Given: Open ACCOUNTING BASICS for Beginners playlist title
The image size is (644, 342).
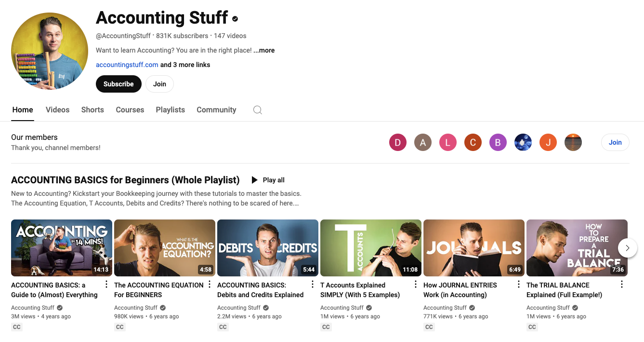Looking at the screenshot, I should [125, 180].
